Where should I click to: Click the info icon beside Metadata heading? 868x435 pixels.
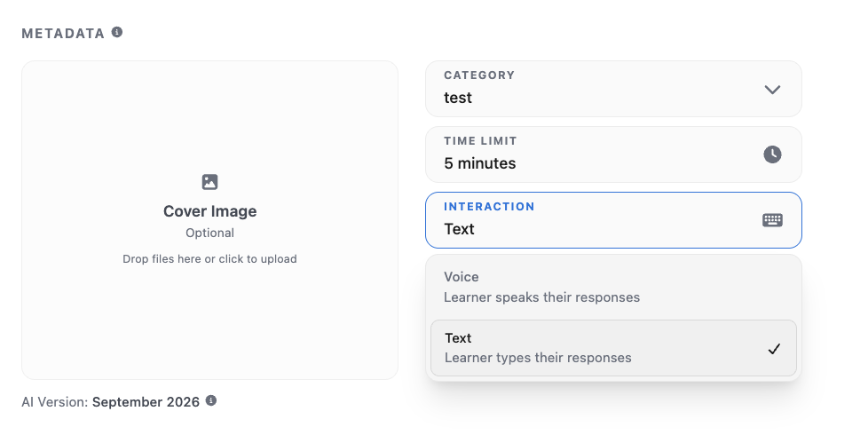[117, 32]
